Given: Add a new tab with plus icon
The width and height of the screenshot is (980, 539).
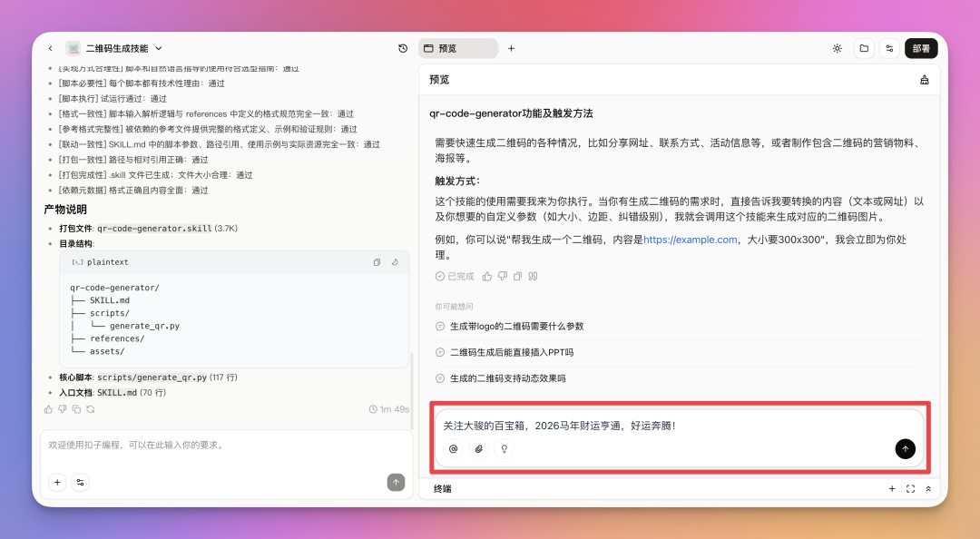Looking at the screenshot, I should (x=511, y=48).
